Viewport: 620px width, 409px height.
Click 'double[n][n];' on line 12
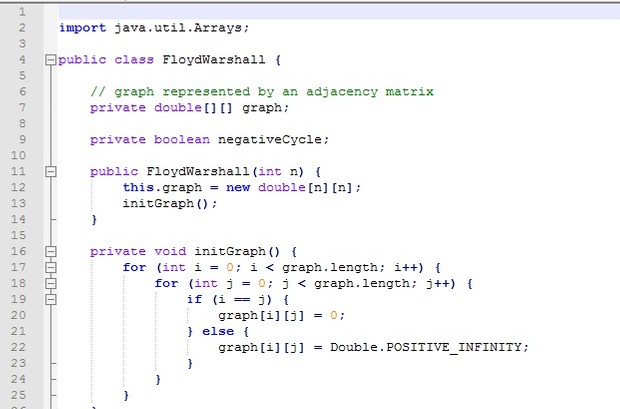[309, 187]
